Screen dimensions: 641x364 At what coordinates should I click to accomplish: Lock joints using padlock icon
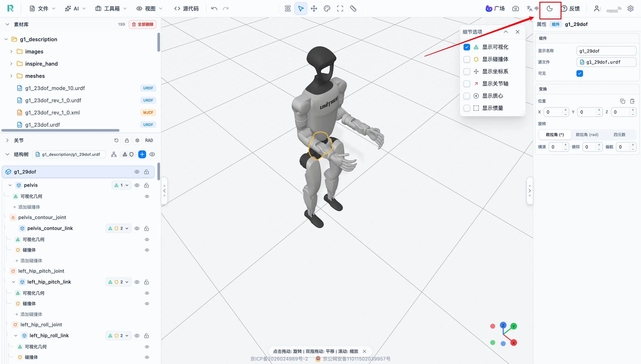(127, 140)
